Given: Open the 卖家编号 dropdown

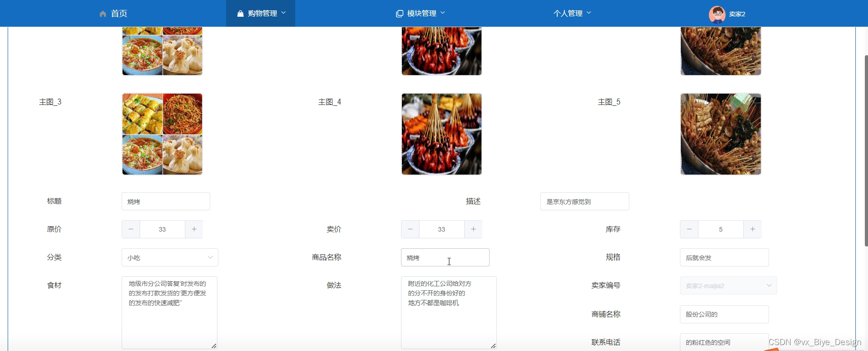Looking at the screenshot, I should coord(728,285).
